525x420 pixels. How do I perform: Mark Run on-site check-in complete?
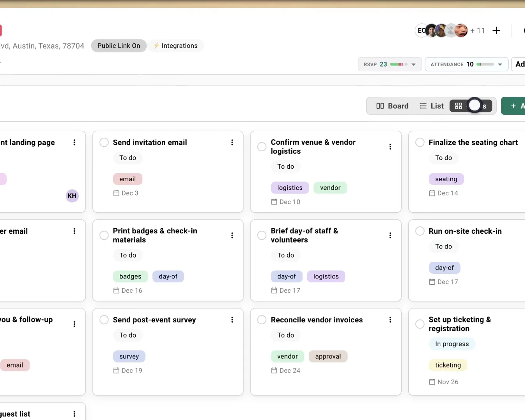pos(420,231)
